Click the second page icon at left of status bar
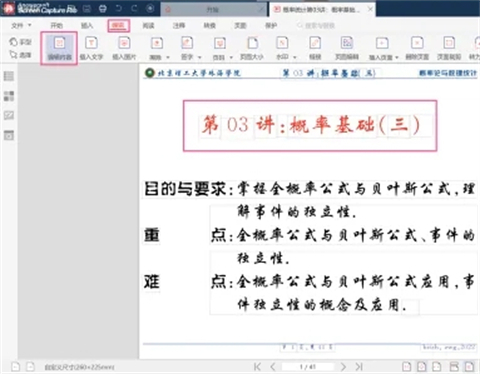 [30, 367]
